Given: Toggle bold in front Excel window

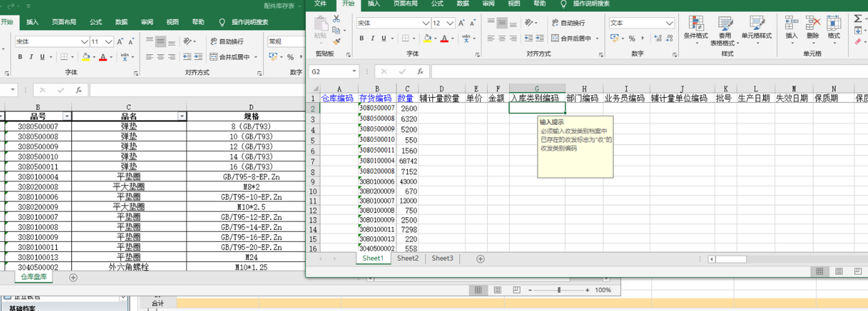Looking at the screenshot, I should [x=361, y=38].
